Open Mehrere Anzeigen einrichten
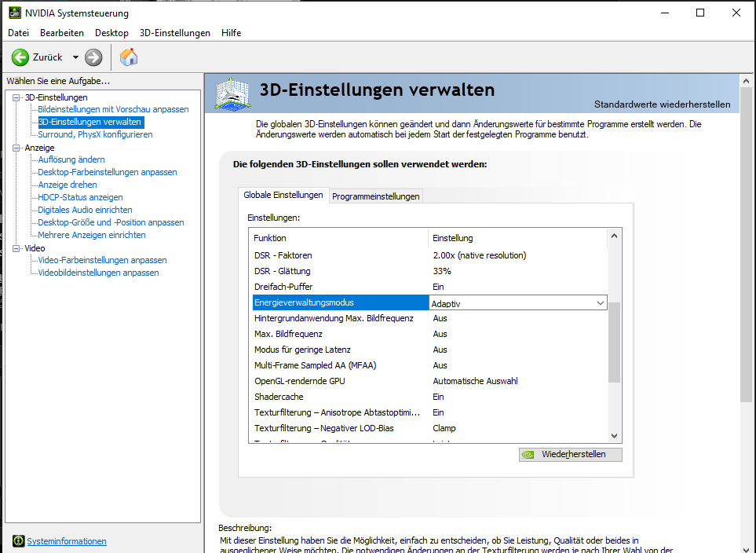The height and width of the screenshot is (553, 756). click(x=92, y=235)
